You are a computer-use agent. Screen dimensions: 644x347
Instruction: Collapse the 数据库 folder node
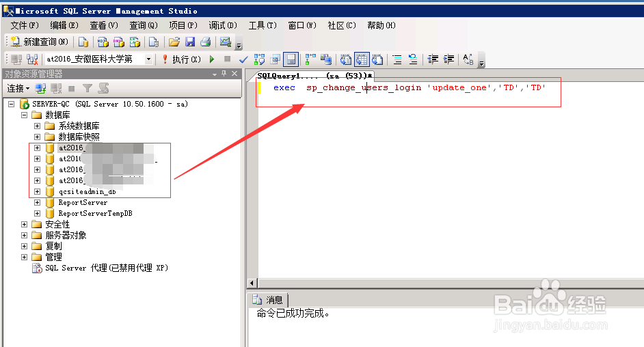point(24,115)
